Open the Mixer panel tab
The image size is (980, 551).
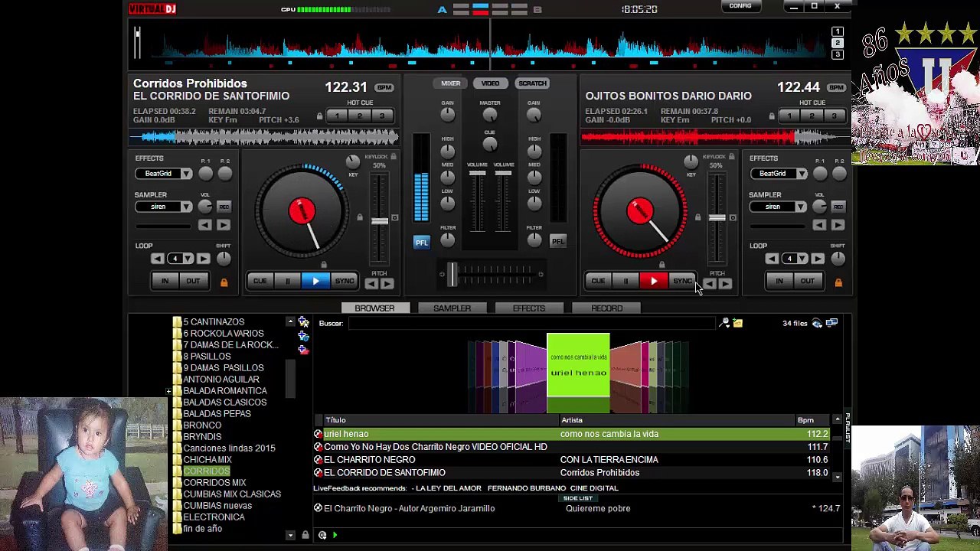450,83
